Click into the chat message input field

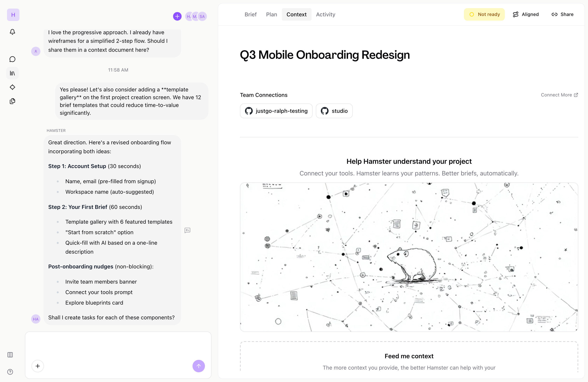(x=118, y=346)
